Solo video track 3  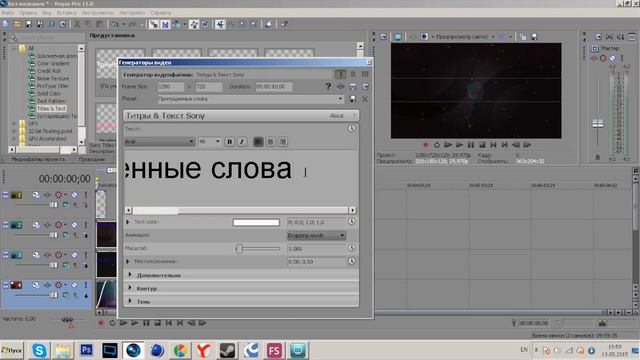[86, 255]
